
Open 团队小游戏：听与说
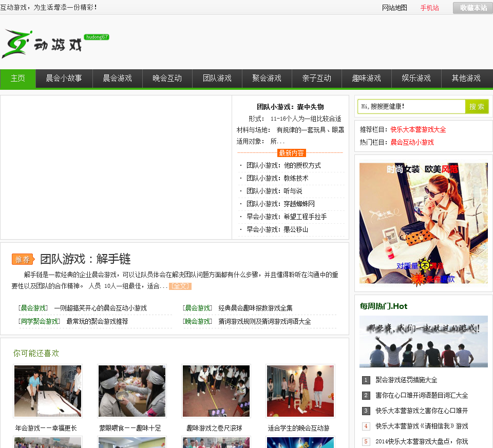point(274,191)
